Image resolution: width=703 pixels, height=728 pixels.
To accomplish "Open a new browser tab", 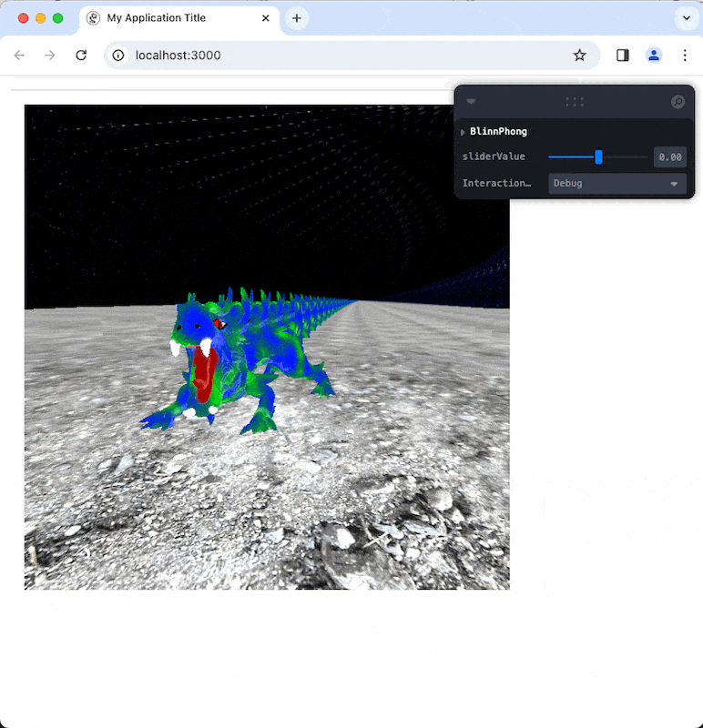I will [x=296, y=18].
